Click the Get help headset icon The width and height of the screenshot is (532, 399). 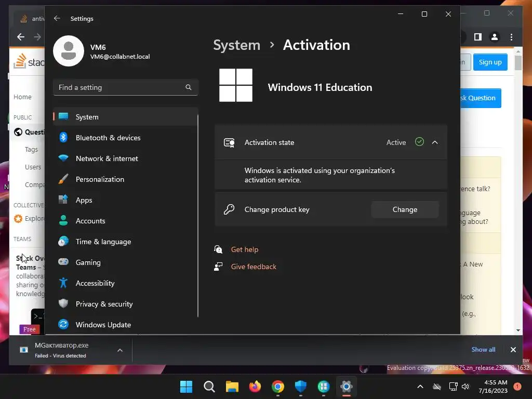point(218,249)
